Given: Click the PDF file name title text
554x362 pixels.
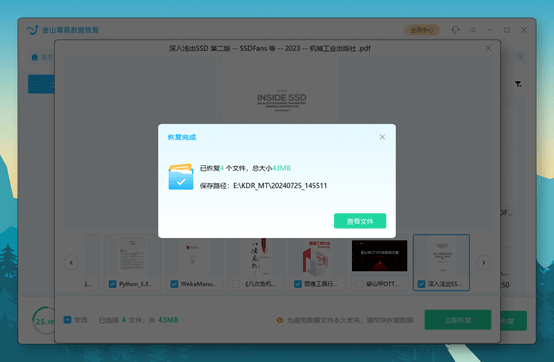Looking at the screenshot, I should pyautogui.click(x=270, y=48).
